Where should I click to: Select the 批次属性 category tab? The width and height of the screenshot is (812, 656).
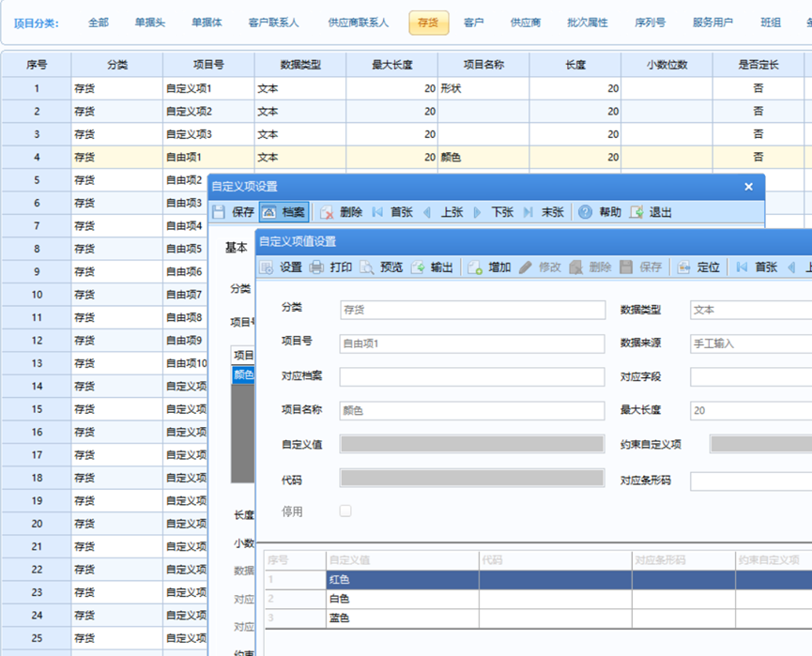point(588,23)
